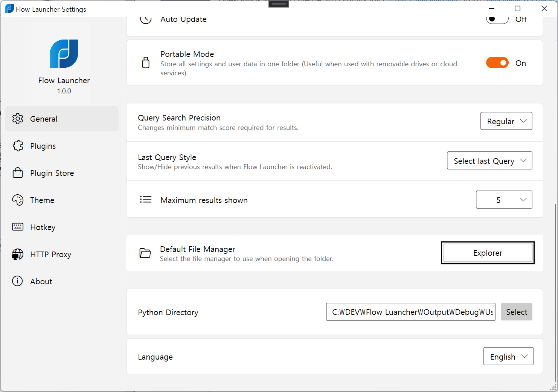Click the "Python Directory" label
Image resolution: width=558 pixels, height=392 pixels.
point(168,313)
